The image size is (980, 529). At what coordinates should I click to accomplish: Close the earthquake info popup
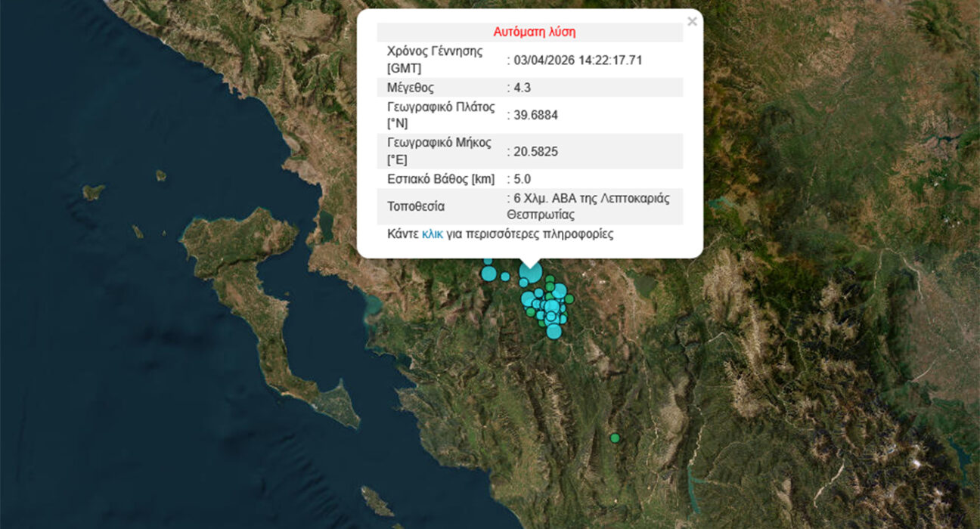pos(692,22)
